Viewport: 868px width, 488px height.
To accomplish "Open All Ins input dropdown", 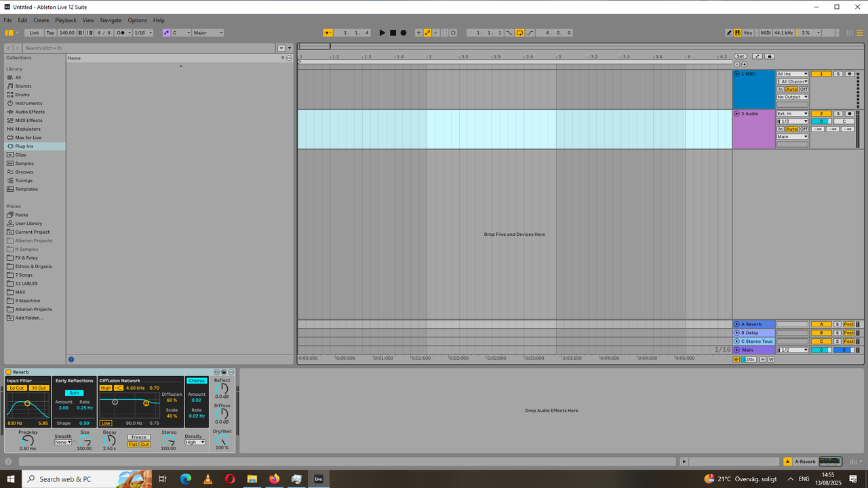I will (x=792, y=73).
